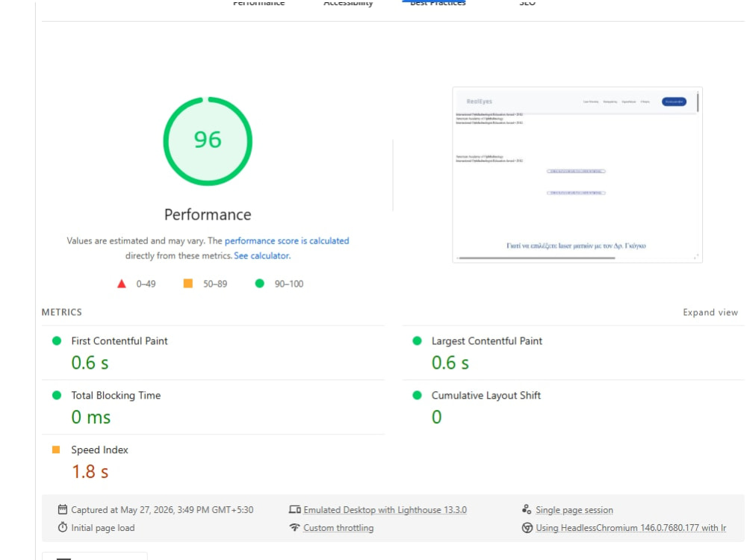Click the 'Captured at May 27, 2026' text
This screenshot has width=747, height=560.
(162, 509)
